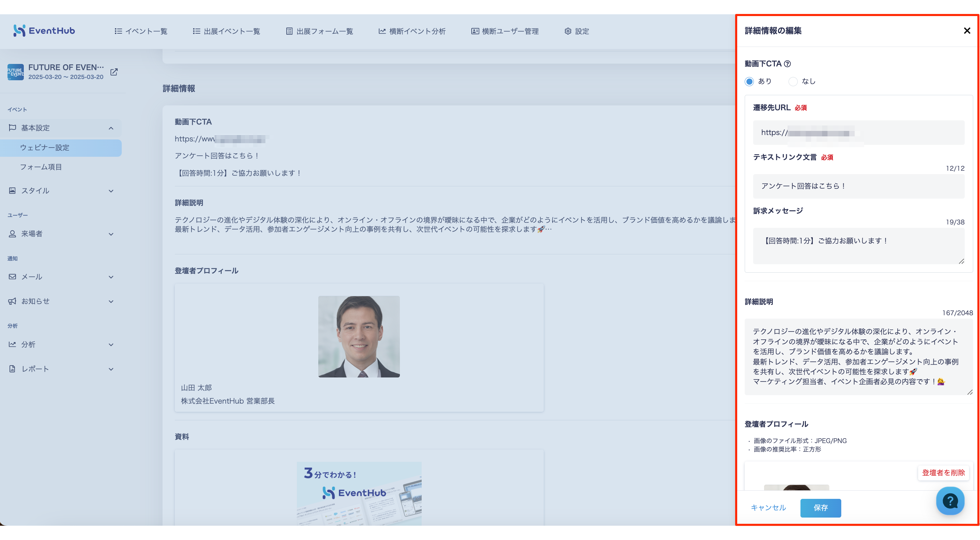
Task: Open the help chat bubble
Action: (x=950, y=501)
